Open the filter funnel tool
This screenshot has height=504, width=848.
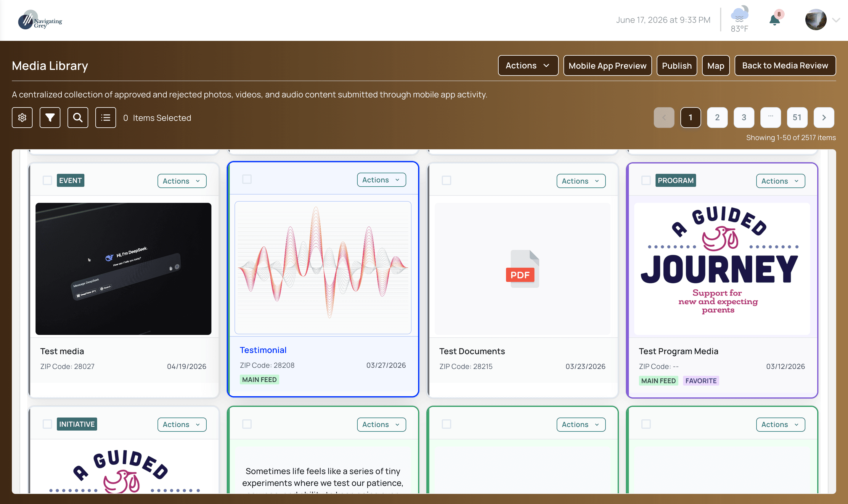(x=50, y=118)
